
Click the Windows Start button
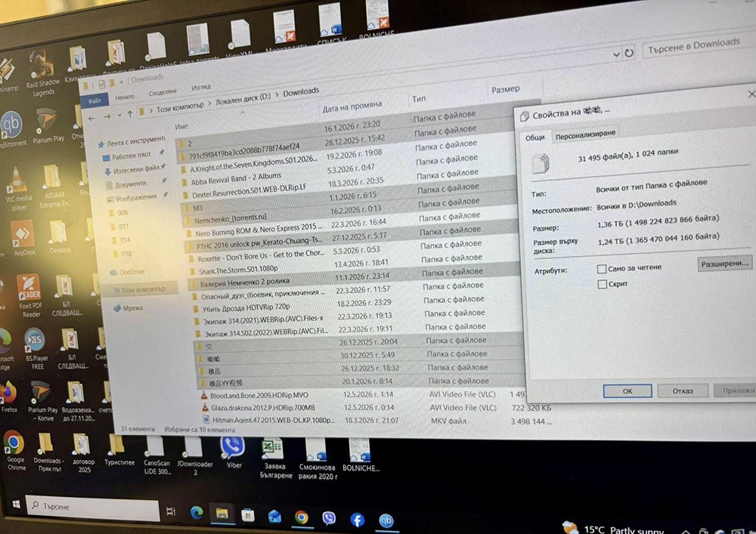[x=16, y=504]
